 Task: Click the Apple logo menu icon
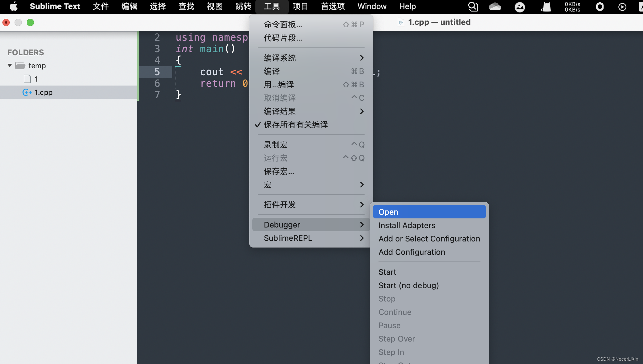(x=14, y=6)
